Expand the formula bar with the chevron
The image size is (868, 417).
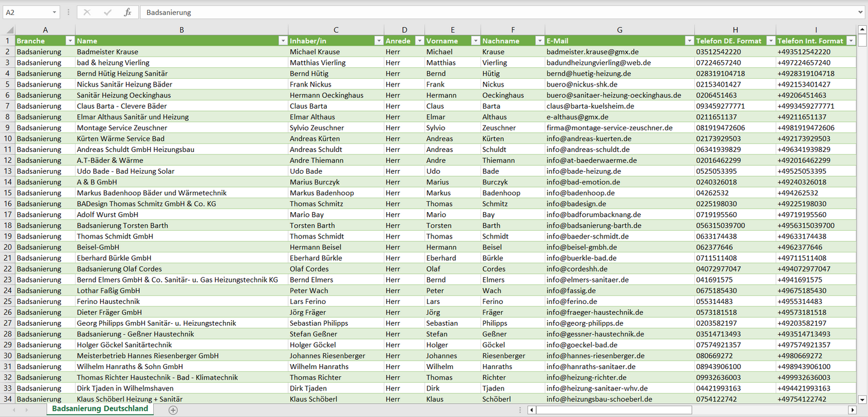(861, 12)
